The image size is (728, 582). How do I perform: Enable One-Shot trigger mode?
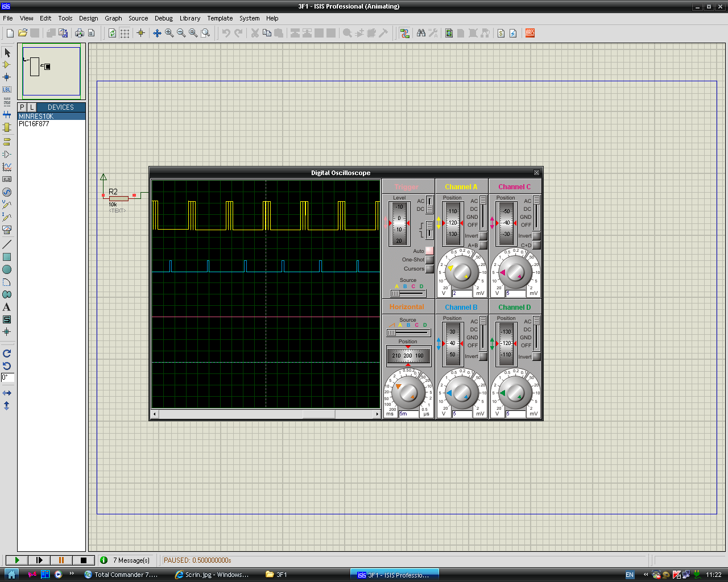(429, 260)
